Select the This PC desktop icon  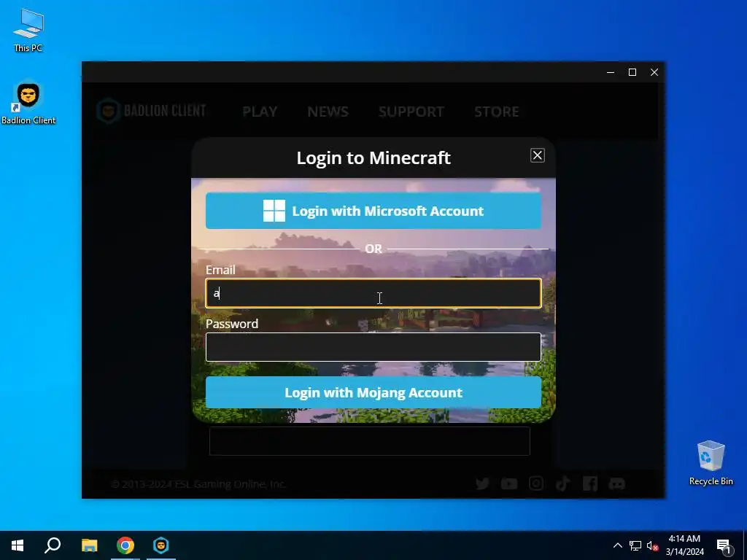[x=28, y=31]
